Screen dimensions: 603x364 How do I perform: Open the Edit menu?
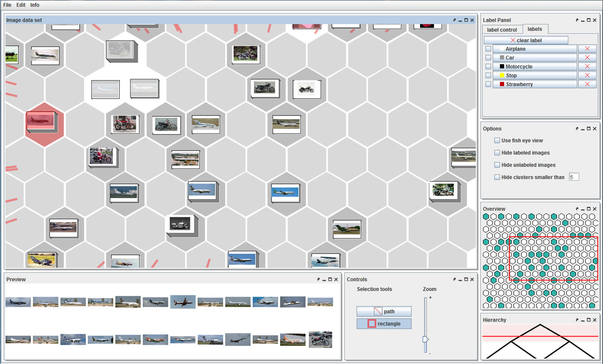click(21, 5)
